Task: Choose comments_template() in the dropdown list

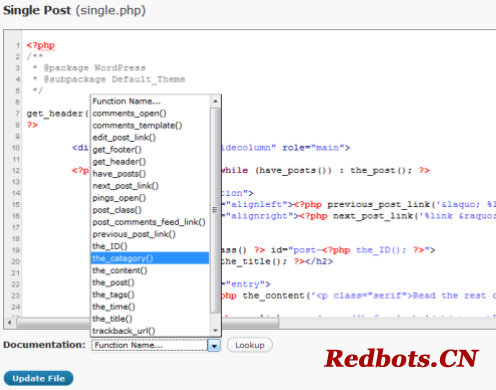Action: click(x=150, y=125)
